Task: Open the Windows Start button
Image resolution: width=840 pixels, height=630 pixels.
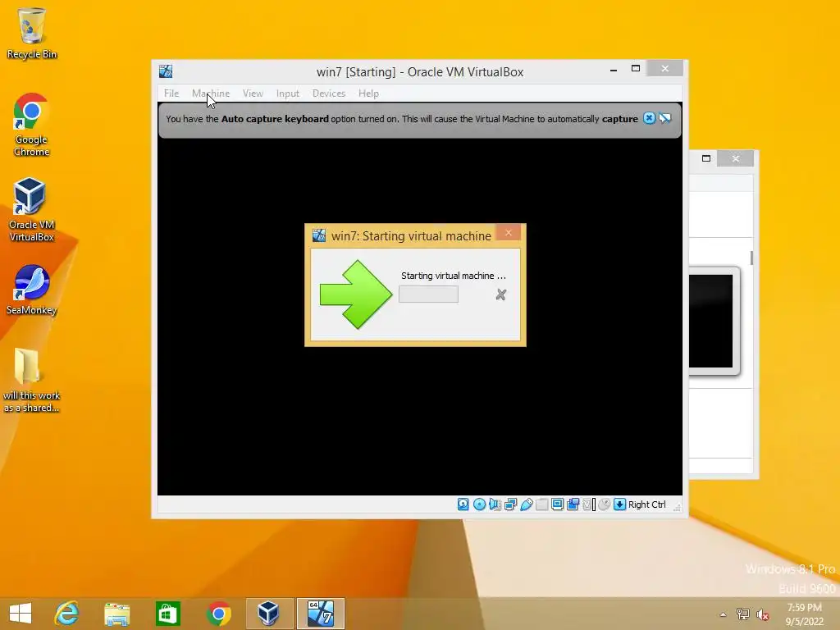Action: pyautogui.click(x=21, y=614)
